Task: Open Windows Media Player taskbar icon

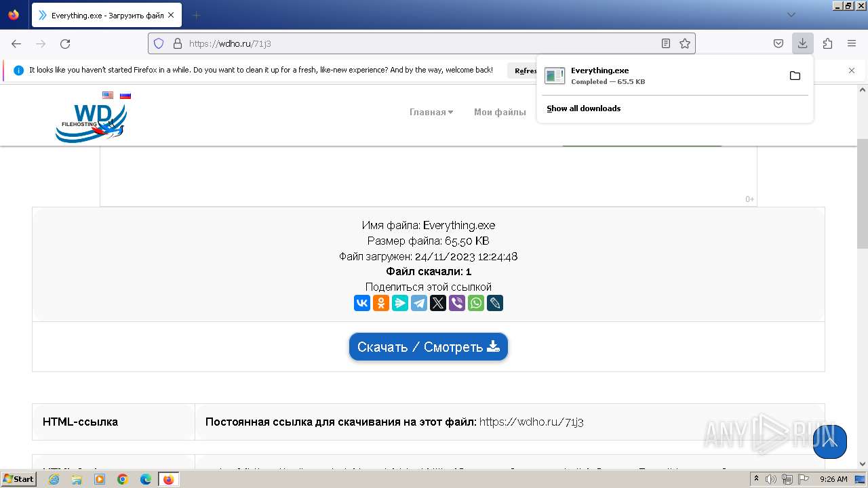Action: coord(100,479)
